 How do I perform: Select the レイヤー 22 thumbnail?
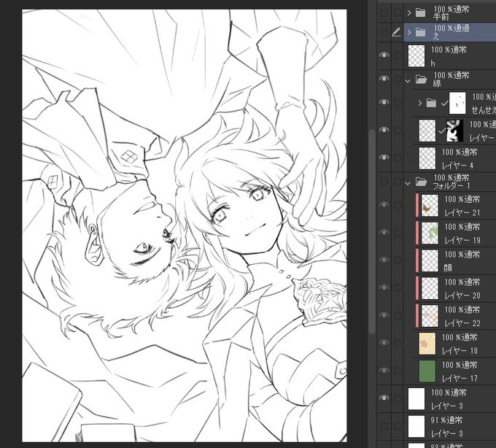430,316
